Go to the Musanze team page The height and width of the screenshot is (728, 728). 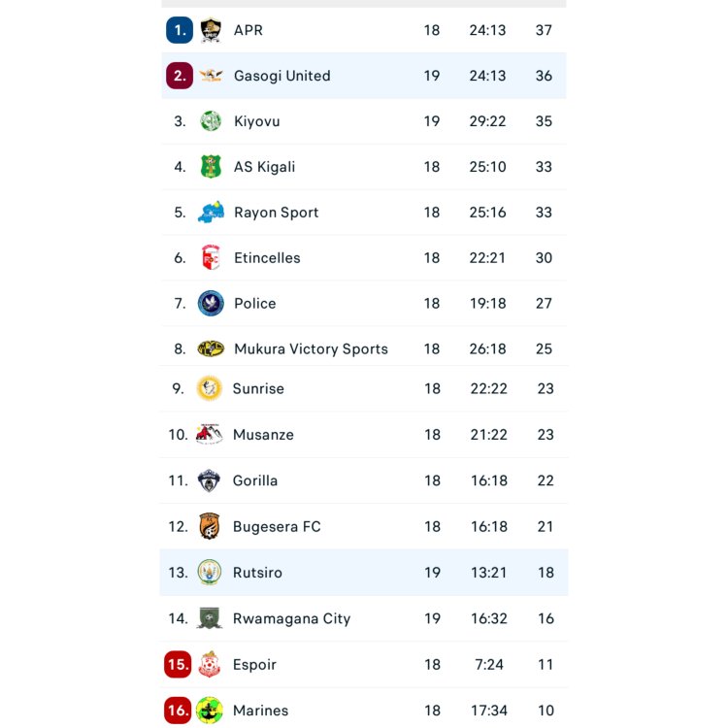(263, 435)
